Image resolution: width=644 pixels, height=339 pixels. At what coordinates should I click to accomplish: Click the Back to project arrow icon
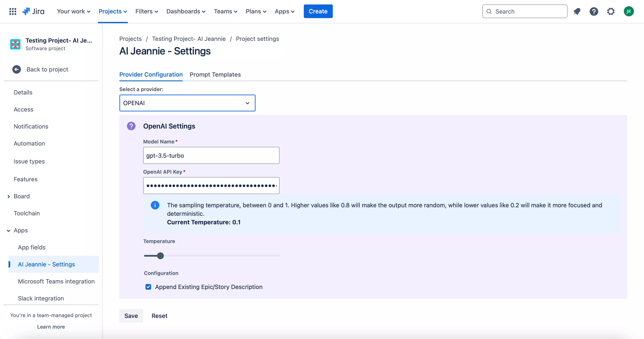click(x=17, y=69)
